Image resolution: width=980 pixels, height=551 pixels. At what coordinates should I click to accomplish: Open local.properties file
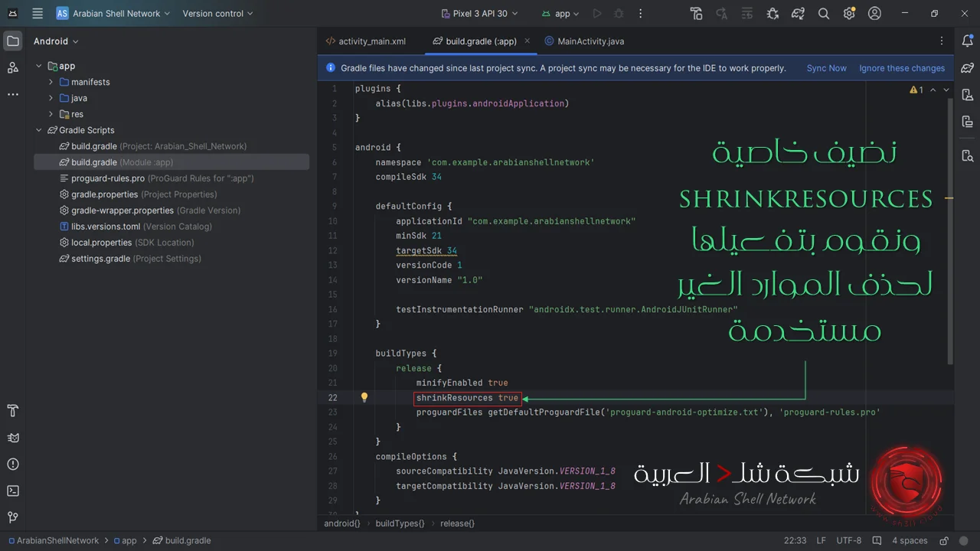126,243
